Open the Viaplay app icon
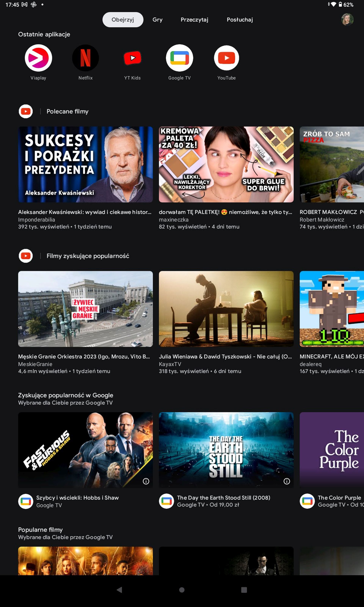 [38, 58]
